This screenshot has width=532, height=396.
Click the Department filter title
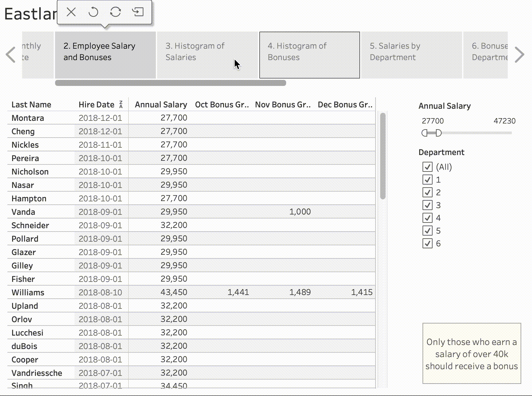(441, 152)
